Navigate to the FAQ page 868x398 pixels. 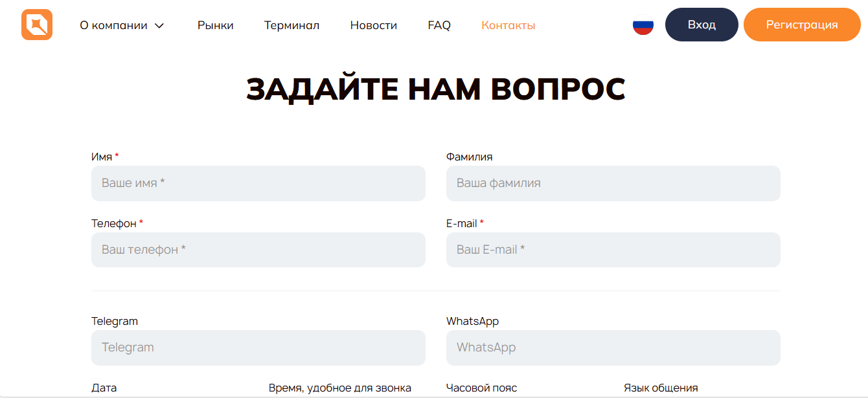point(439,25)
